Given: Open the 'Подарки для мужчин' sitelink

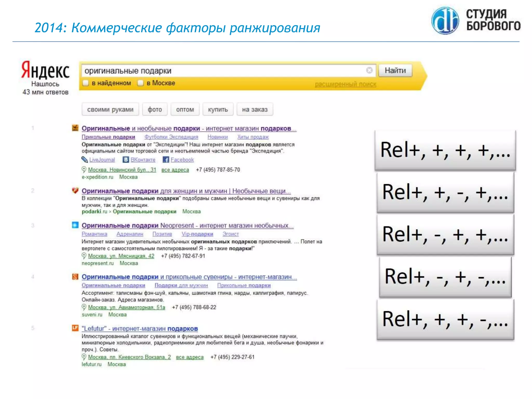Looking at the screenshot, I should click(x=181, y=285).
